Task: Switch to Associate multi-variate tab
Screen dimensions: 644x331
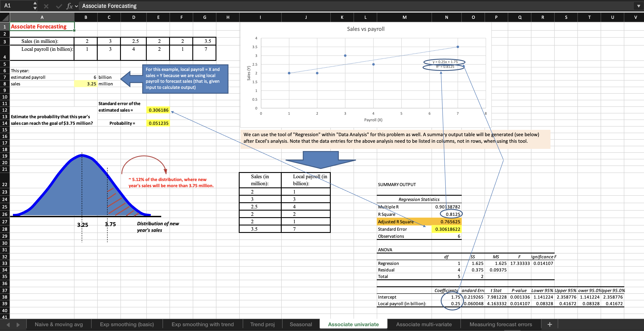Action: [x=424, y=324]
